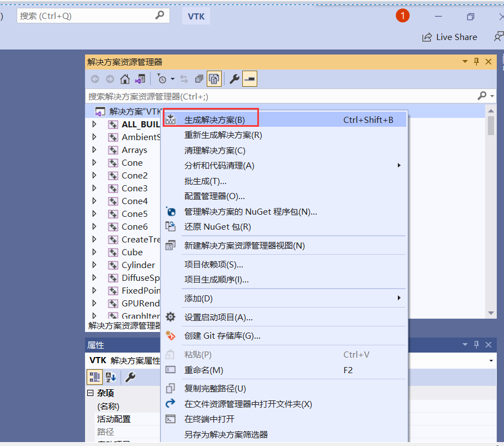Select the Cone6 project in tree

134,226
